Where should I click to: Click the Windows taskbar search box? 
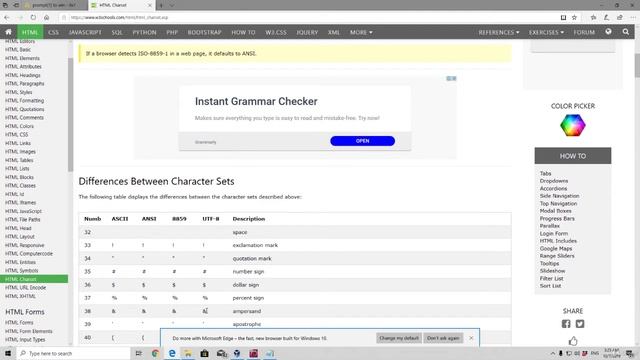click(x=73, y=353)
